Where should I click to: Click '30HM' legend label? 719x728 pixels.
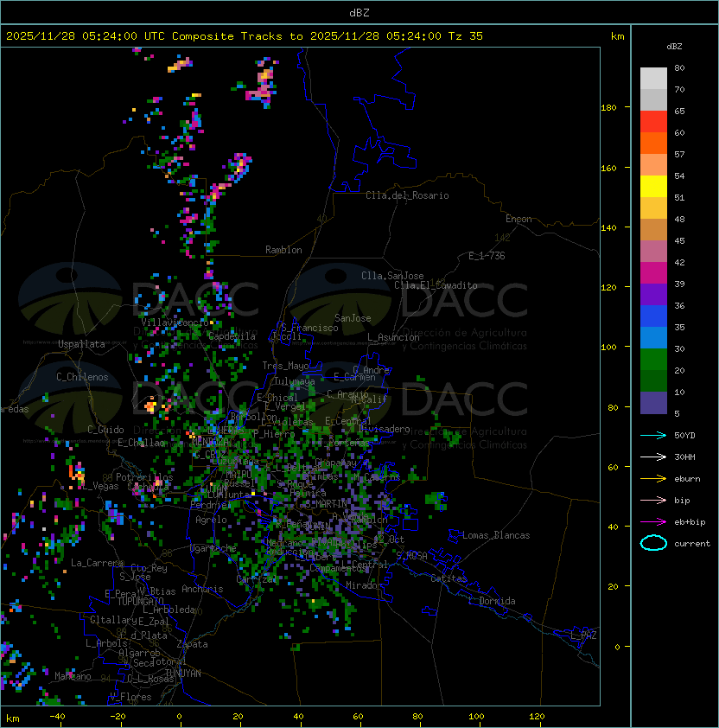[684, 457]
